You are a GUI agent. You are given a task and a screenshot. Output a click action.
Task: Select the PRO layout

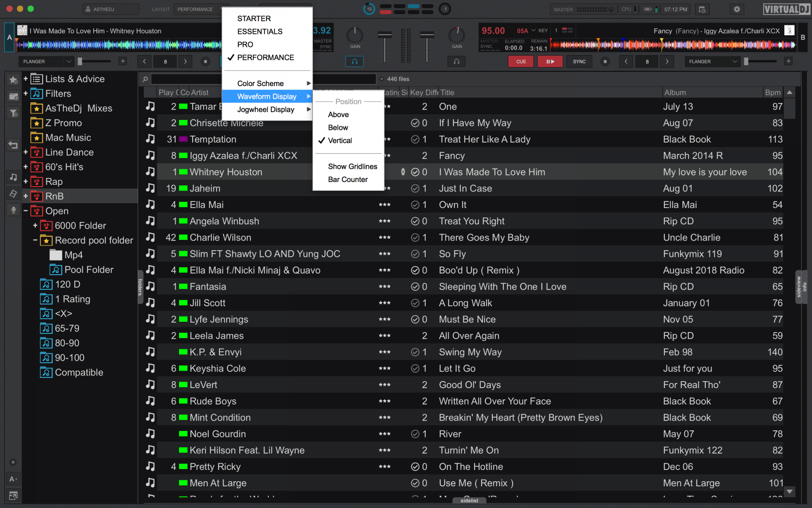click(x=267, y=44)
